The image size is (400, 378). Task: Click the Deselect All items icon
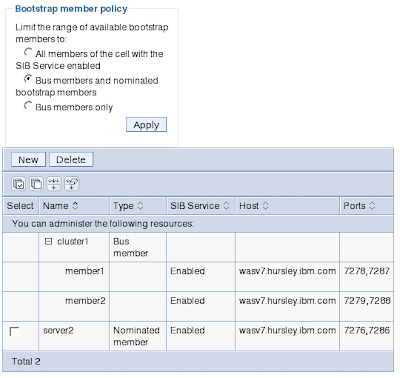[36, 184]
